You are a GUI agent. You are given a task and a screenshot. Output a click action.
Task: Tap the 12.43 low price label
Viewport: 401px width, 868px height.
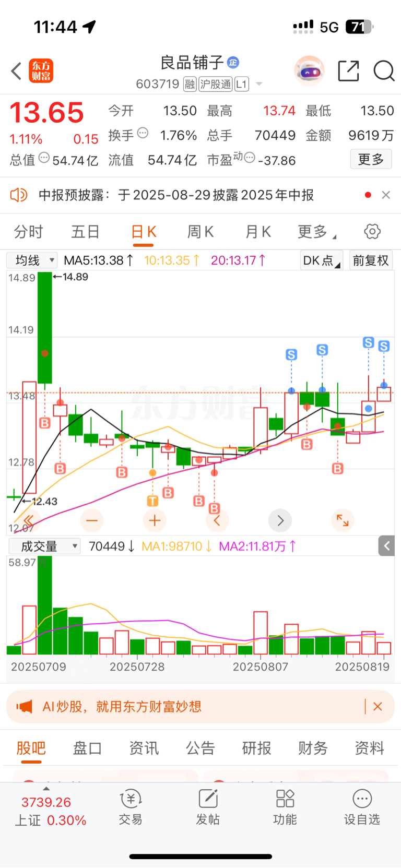point(44,502)
